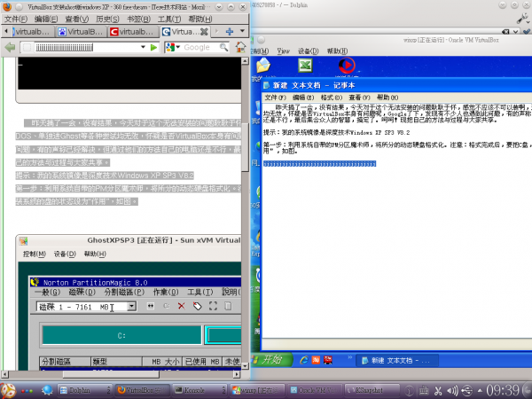The image size is (532, 399).
Task: Close the active Firefox tab
Action: 204,32
